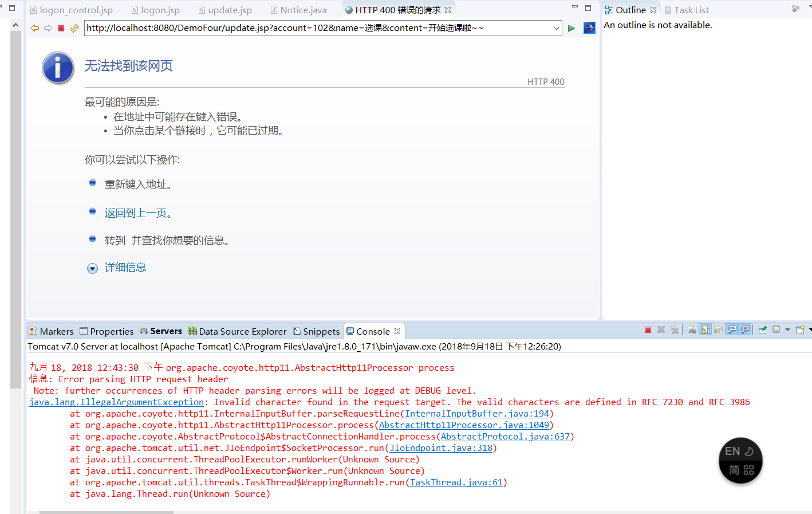The height and width of the screenshot is (514, 812).
Task: Open the Task List tab
Action: (687, 10)
